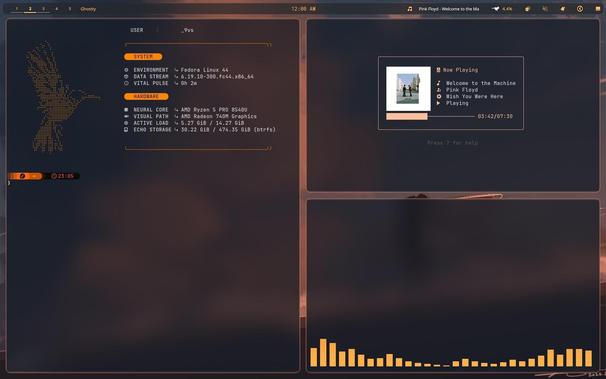Click the Wish You Were Here album cover
Screen dimensions: 606x379
[408, 89]
